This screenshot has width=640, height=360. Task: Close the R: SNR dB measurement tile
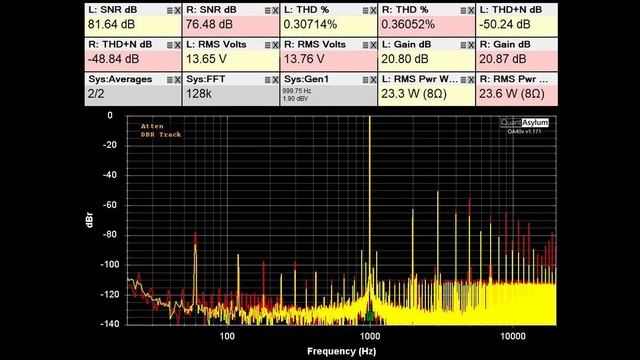point(276,11)
